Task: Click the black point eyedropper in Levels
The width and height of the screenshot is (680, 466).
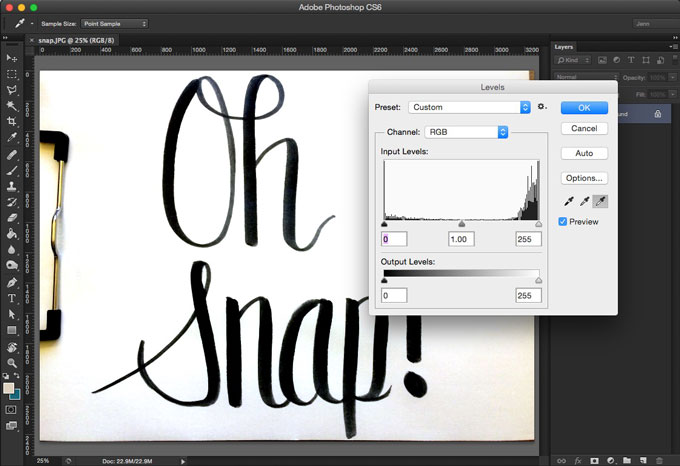Action: pyautogui.click(x=569, y=201)
